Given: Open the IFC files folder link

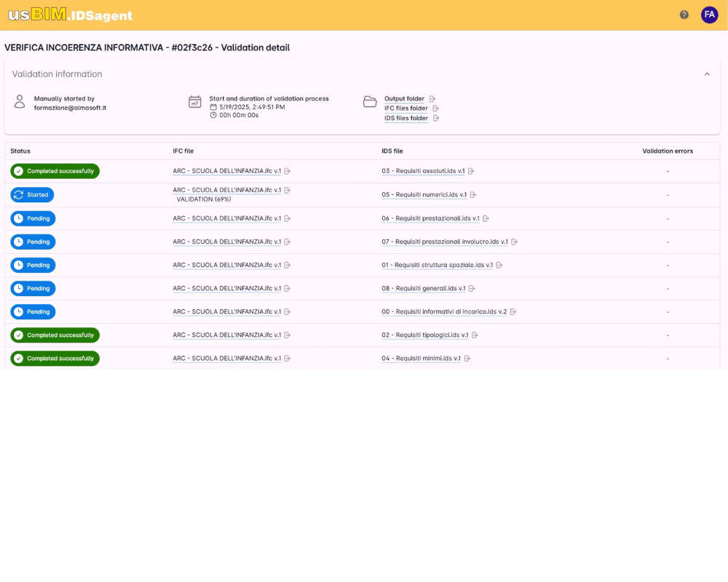Looking at the screenshot, I should point(405,108).
